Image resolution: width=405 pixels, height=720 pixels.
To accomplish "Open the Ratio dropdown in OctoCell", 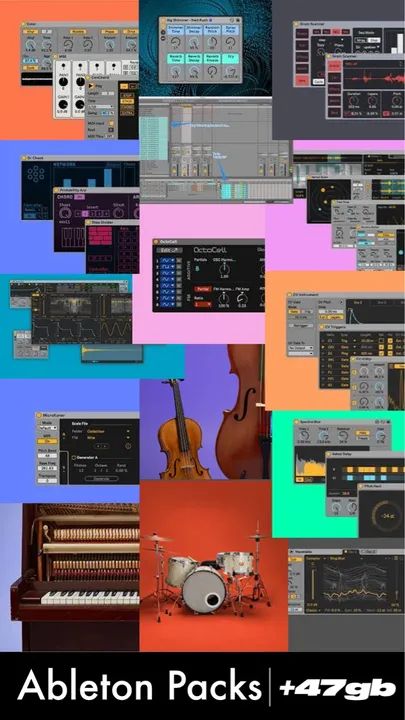I will coord(202,304).
